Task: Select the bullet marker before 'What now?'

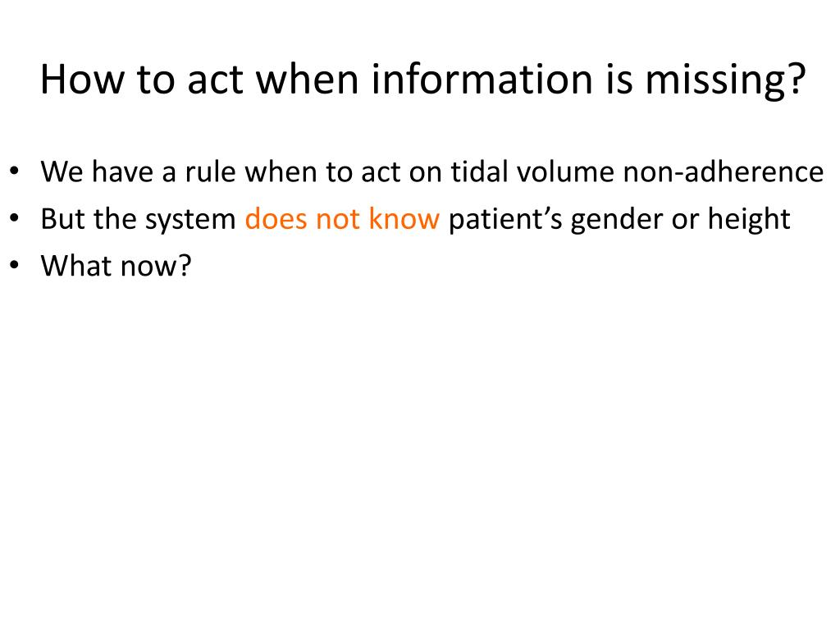Action: pos(15,266)
